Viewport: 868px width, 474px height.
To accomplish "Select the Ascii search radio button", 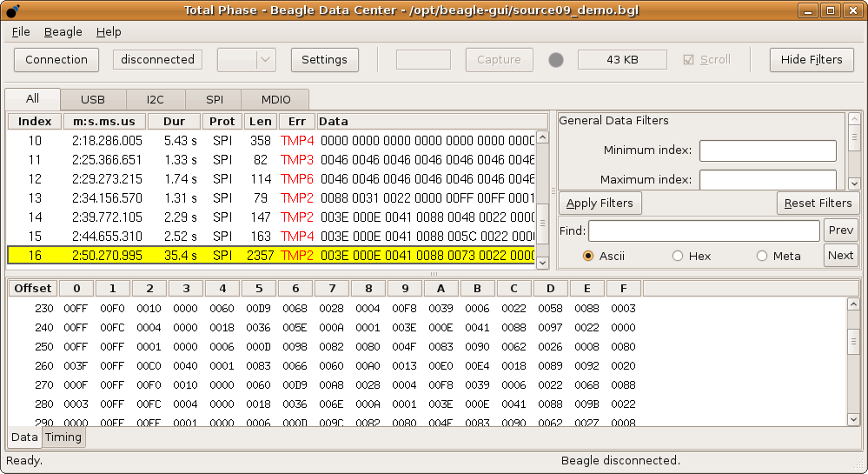I will pos(588,256).
